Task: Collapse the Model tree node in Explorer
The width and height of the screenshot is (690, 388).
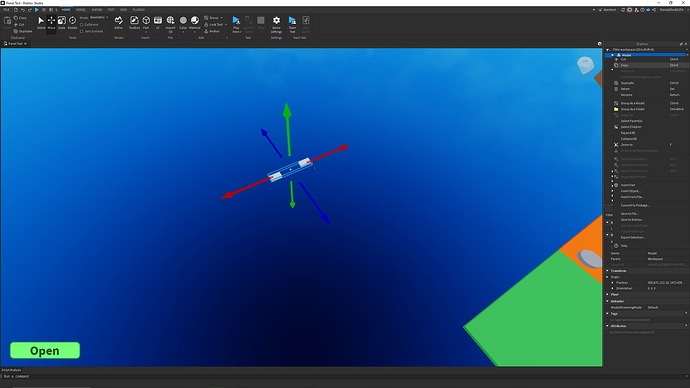Action: 613,55
